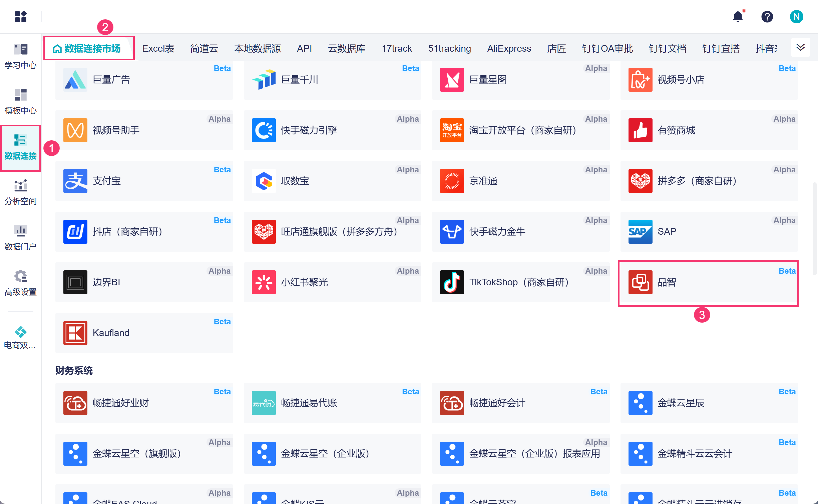Click the 畅捷通易代账 connector icon
Viewport: 818px width, 504px height.
(x=264, y=403)
